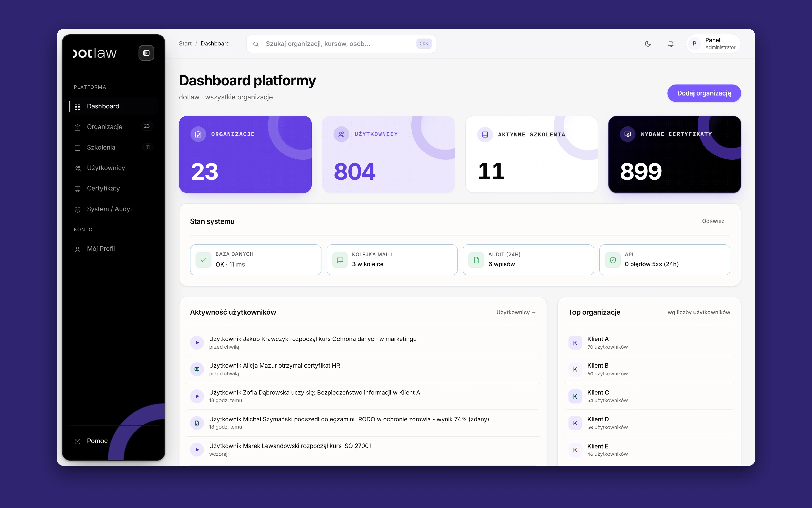The width and height of the screenshot is (812, 508).
Task: Click certificate icon beside Alicja Mazur activity
Action: click(197, 369)
